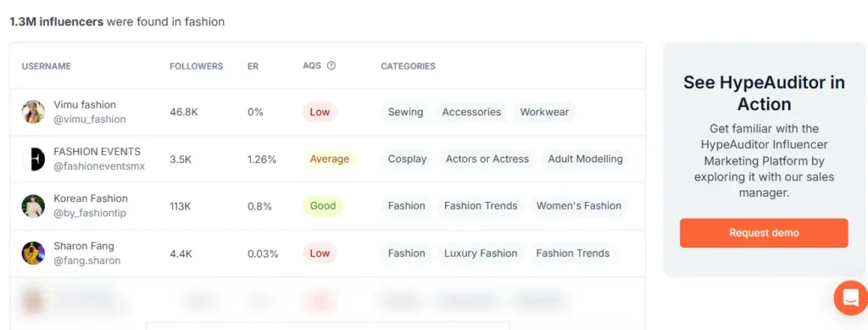The width and height of the screenshot is (868, 330).
Task: Select the Sewing category tag
Action: pyautogui.click(x=405, y=112)
